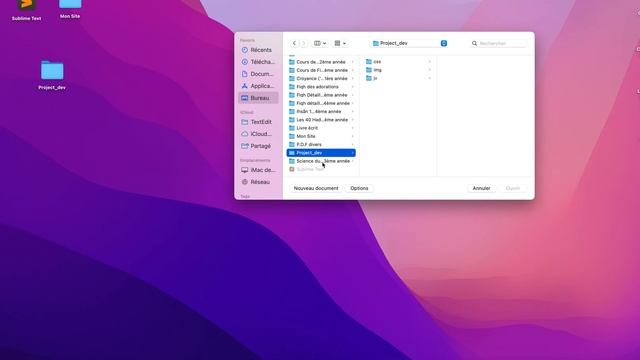The image size is (640, 360).
Task: Select Réseau in the sidebar
Action: (x=258, y=182)
